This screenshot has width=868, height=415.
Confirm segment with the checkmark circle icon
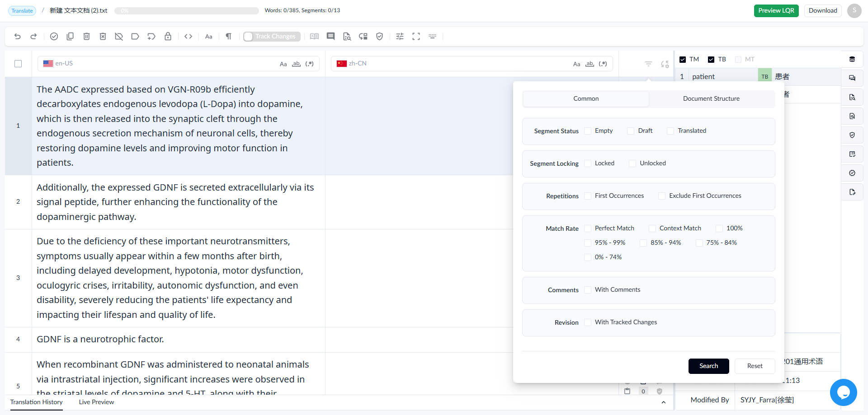coord(54,37)
